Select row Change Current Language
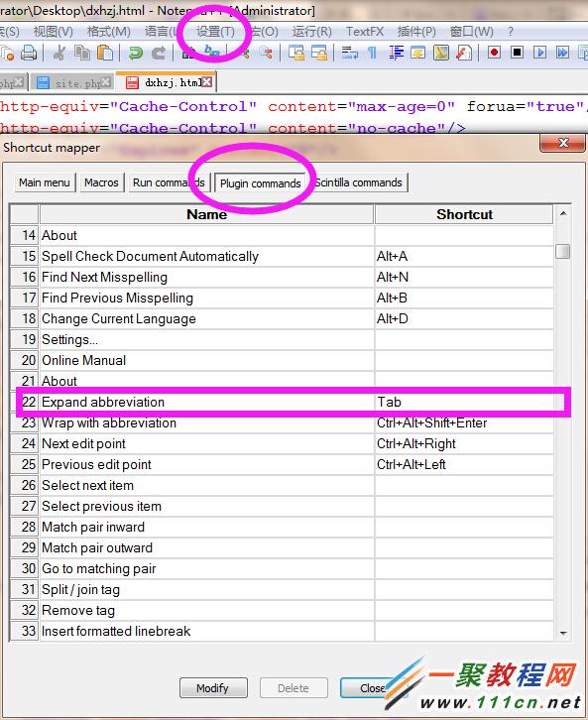 (282, 318)
